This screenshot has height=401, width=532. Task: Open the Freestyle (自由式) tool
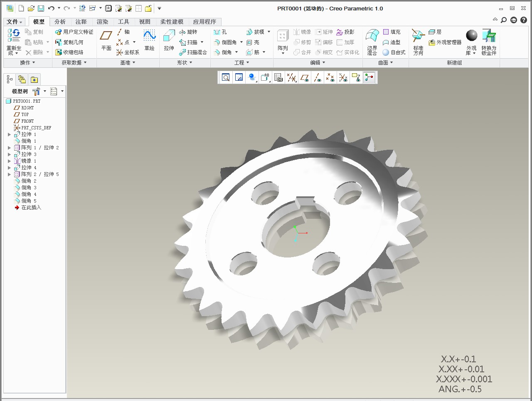click(x=394, y=52)
